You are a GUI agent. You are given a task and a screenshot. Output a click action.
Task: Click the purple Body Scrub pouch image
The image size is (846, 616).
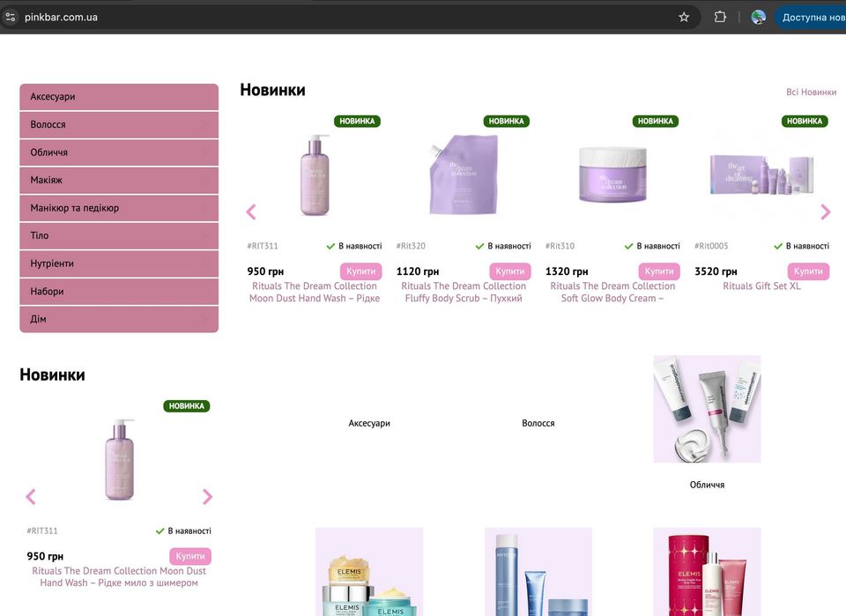(464, 174)
